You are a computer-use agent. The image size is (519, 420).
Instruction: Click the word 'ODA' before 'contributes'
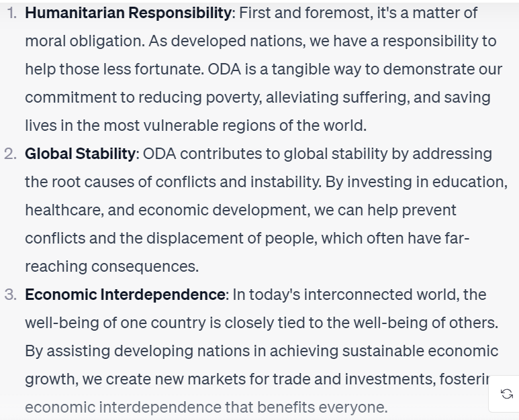pos(159,154)
